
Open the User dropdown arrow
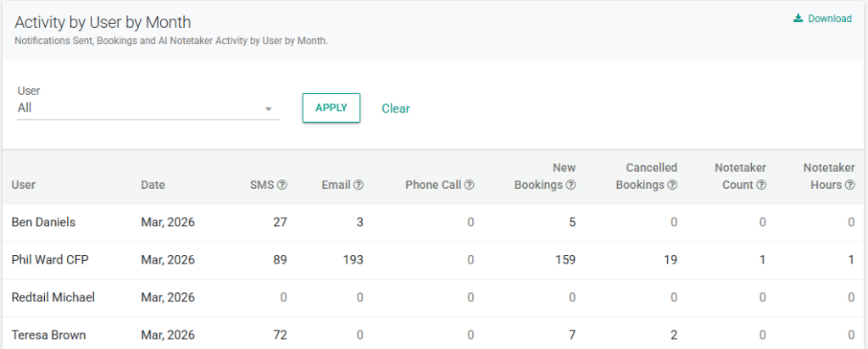pos(268,109)
